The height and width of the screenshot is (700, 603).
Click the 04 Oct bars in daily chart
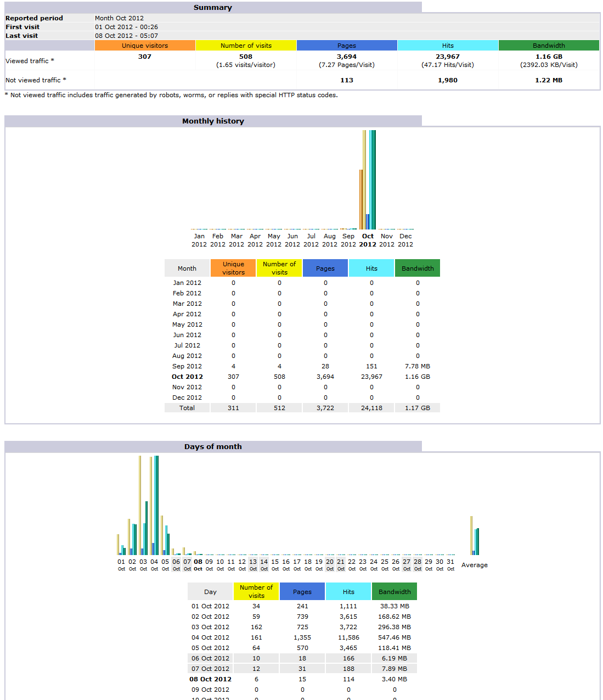tap(154, 505)
